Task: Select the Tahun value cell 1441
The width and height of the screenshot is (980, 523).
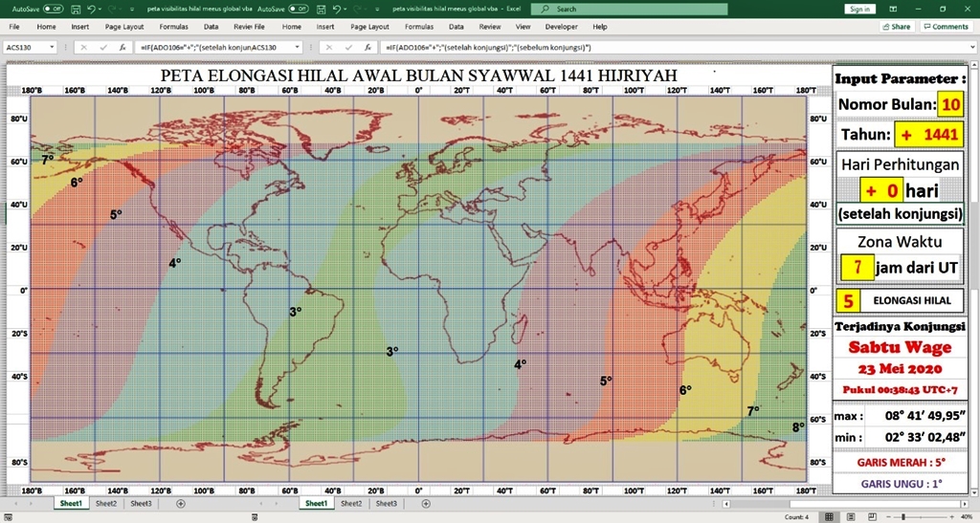Action: pos(928,134)
